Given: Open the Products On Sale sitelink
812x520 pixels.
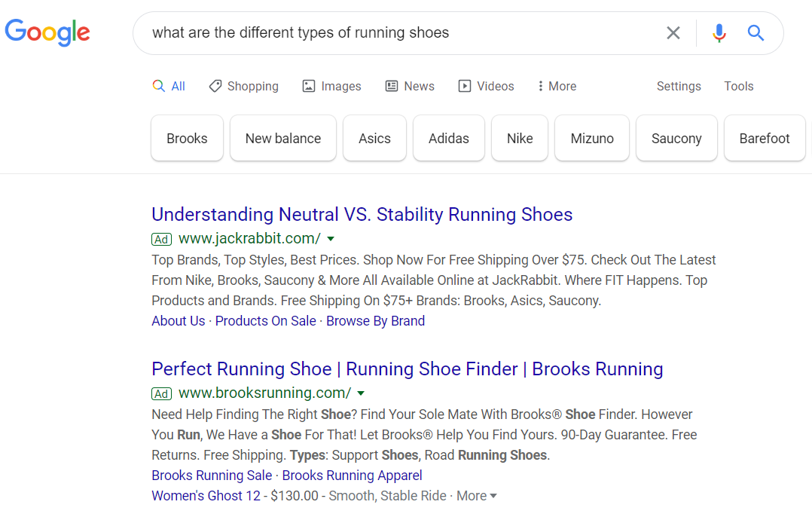Looking at the screenshot, I should coord(266,321).
